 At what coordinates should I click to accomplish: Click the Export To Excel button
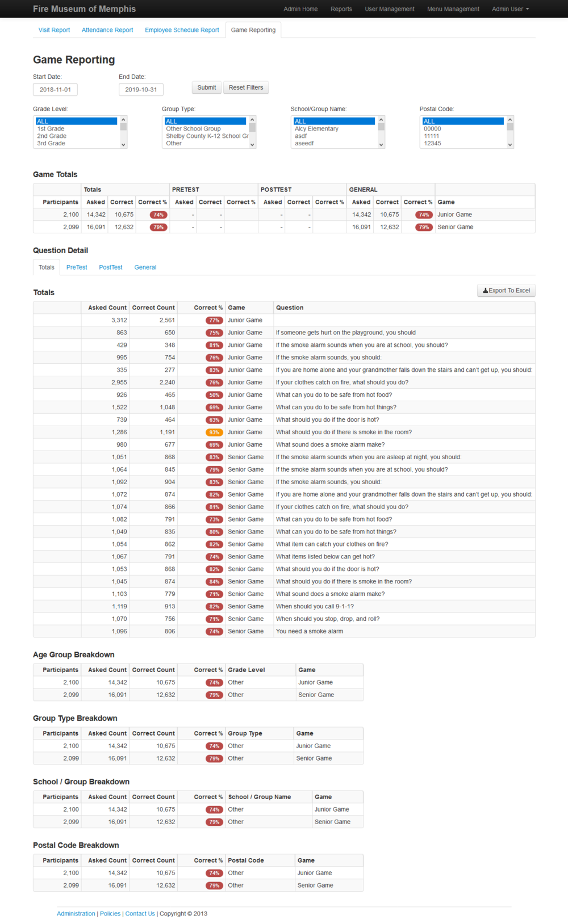[506, 291]
